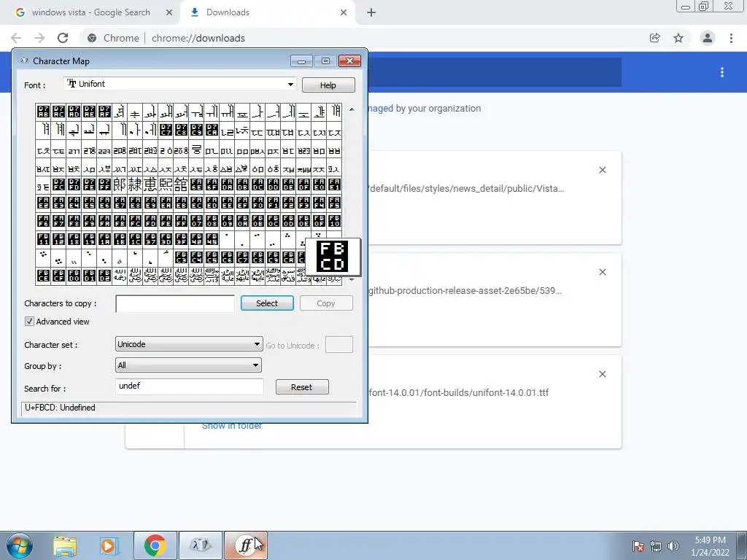Image resolution: width=747 pixels, height=560 pixels.
Task: Select the 郎 CJK character cell
Action: (x=120, y=184)
